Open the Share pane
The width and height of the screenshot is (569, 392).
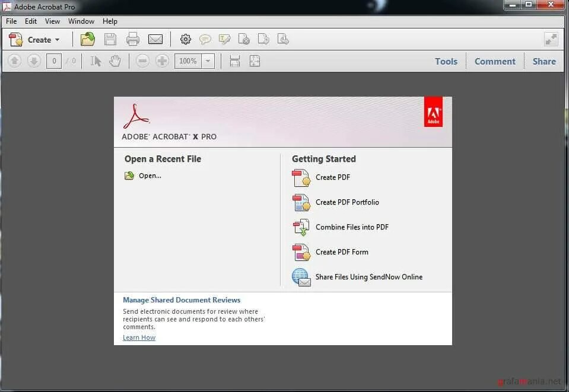click(x=544, y=61)
